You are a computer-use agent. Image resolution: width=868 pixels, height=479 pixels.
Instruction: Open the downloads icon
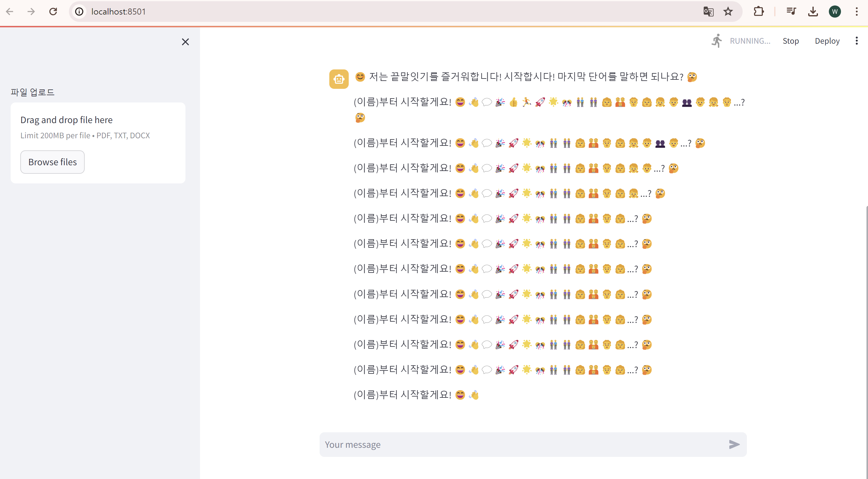coord(813,12)
